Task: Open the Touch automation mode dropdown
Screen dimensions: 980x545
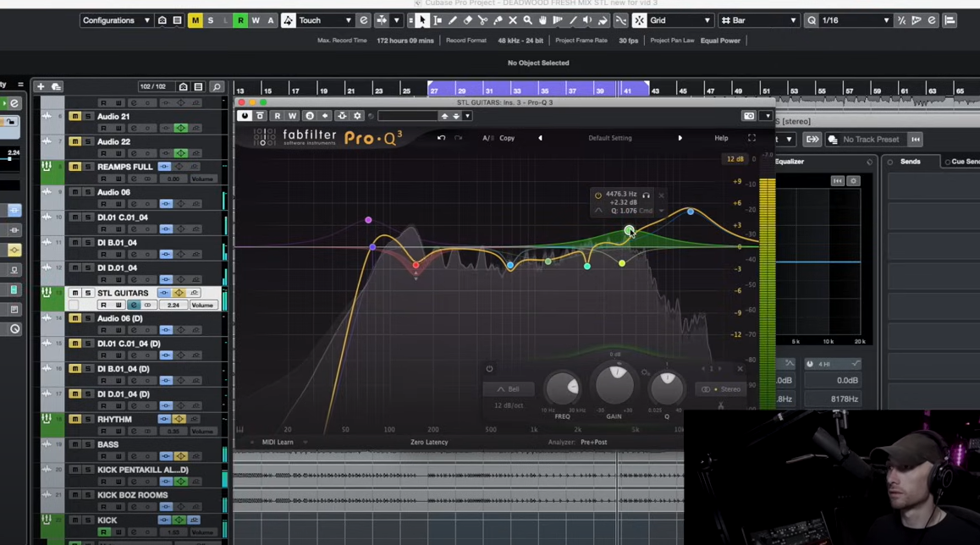Action: 324,20
